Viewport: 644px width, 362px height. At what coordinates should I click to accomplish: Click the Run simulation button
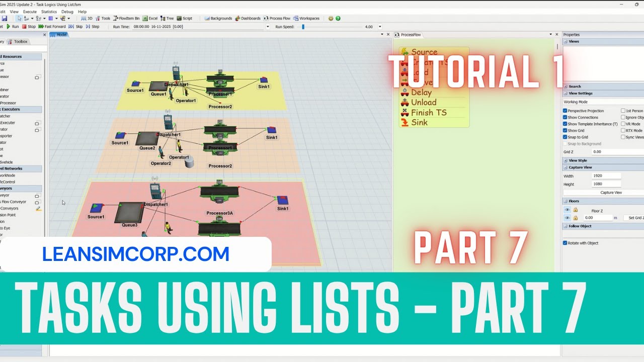[x=12, y=26]
